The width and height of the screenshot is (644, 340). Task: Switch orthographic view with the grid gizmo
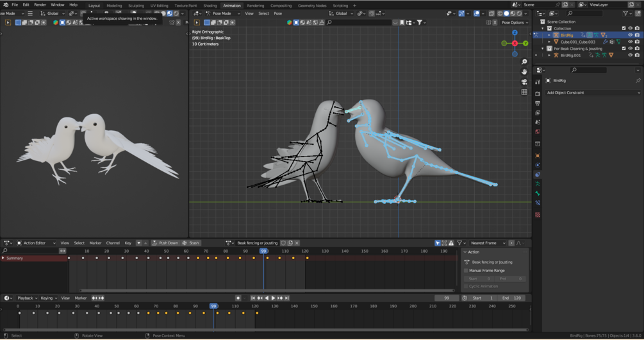pyautogui.click(x=524, y=92)
